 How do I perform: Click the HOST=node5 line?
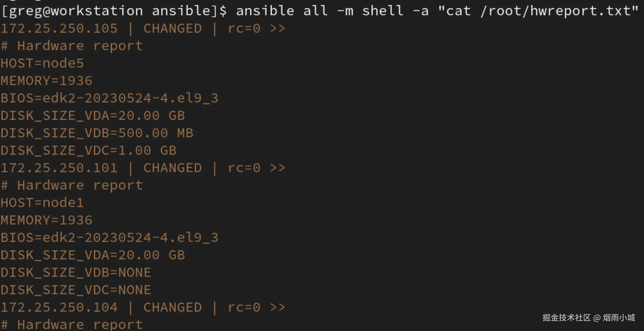[42, 63]
